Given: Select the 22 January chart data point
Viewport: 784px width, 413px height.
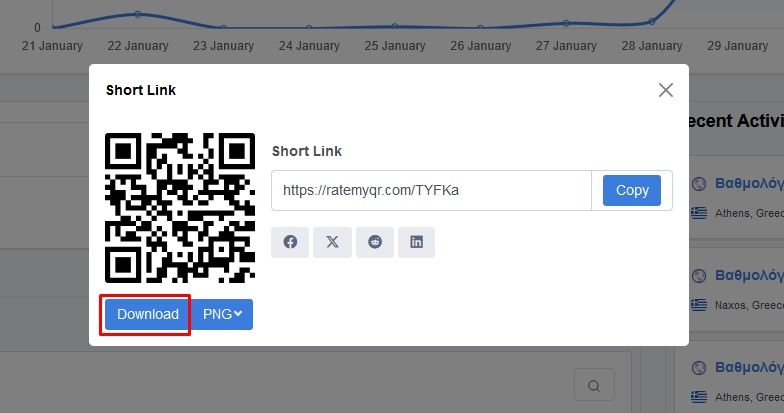Looking at the screenshot, I should [x=138, y=14].
